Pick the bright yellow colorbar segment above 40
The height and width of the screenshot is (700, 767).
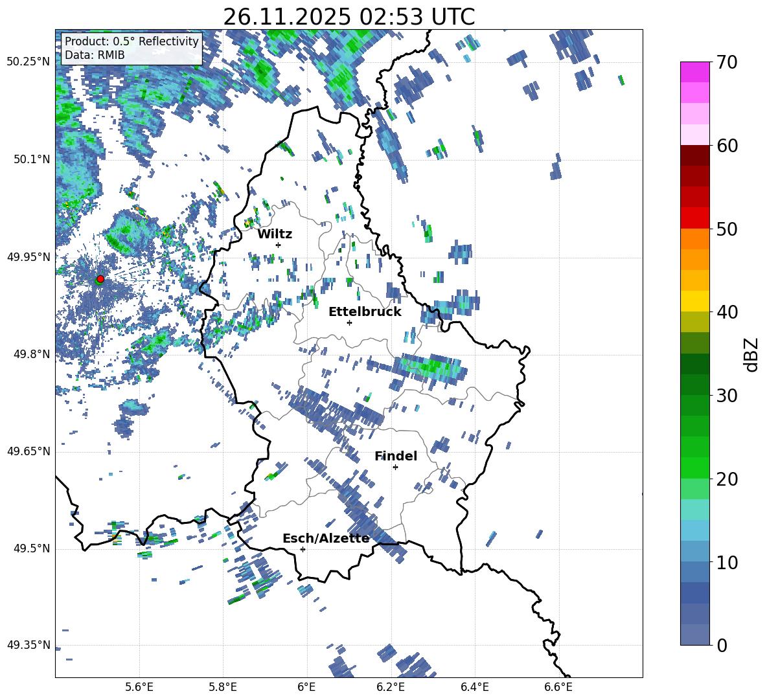tap(695, 301)
